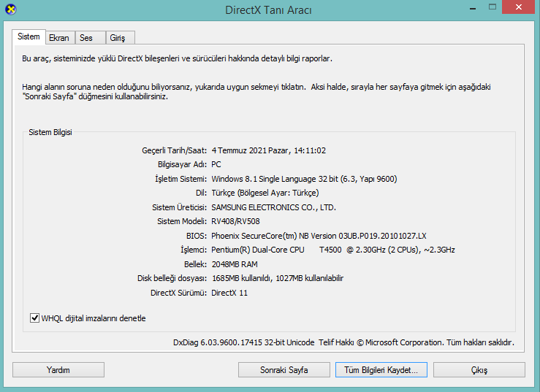This screenshot has height=392, width=540.
Task: Click the DirectX icon in title bar
Action: (x=11, y=9)
